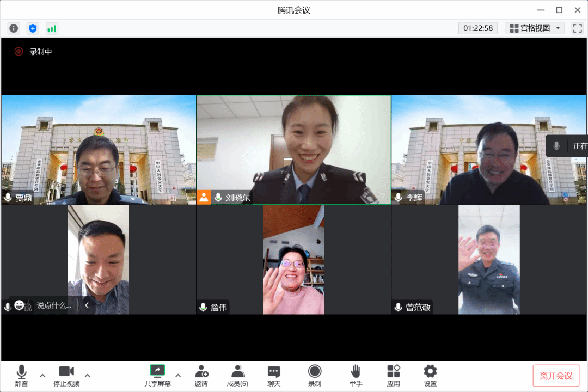Image resolution: width=588 pixels, height=392 pixels.
Task: Expand video options arrow beside 停止视频
Action: coord(87,376)
